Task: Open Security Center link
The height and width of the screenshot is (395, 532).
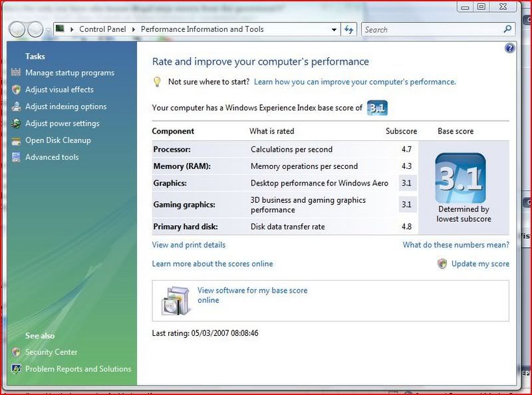Action: point(51,352)
